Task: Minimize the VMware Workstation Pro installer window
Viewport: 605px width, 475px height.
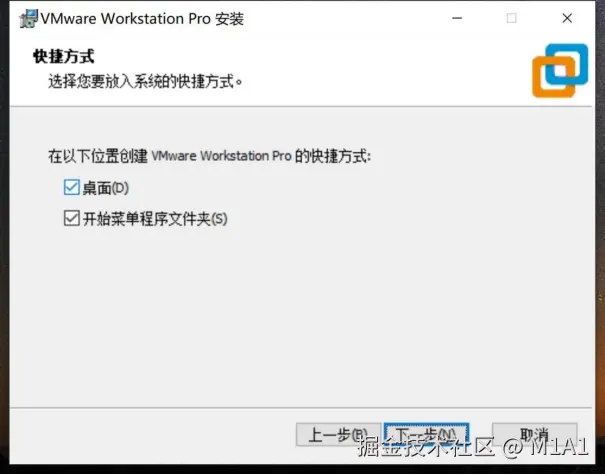Action: 457,18
